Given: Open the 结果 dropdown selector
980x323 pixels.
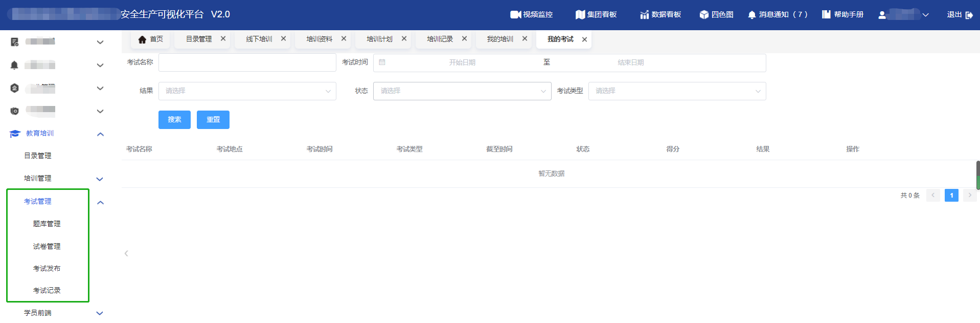Looking at the screenshot, I should pos(247,91).
